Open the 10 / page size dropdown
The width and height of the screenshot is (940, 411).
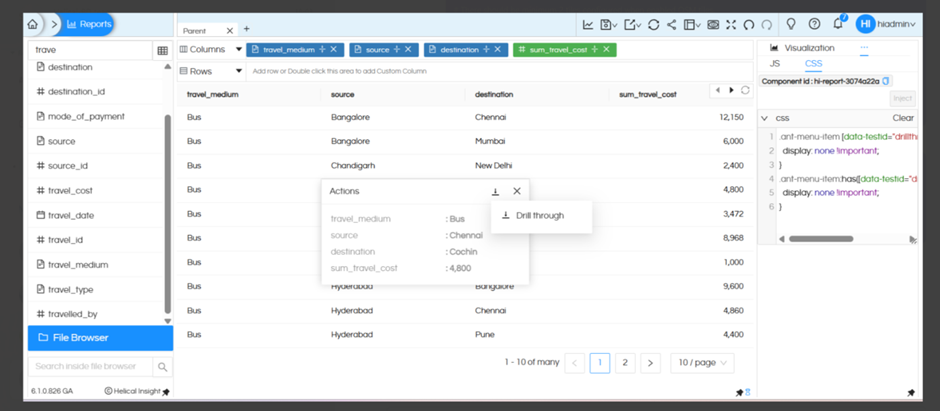pyautogui.click(x=701, y=362)
